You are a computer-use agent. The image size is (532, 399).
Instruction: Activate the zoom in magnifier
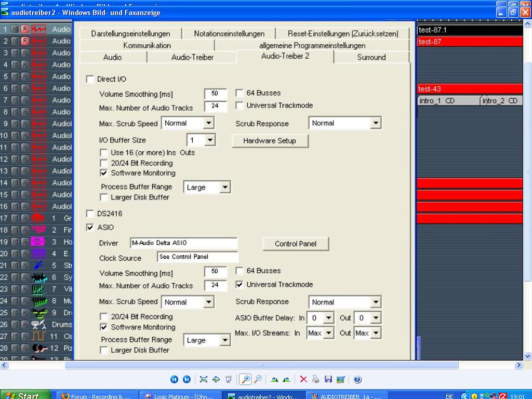[245, 379]
